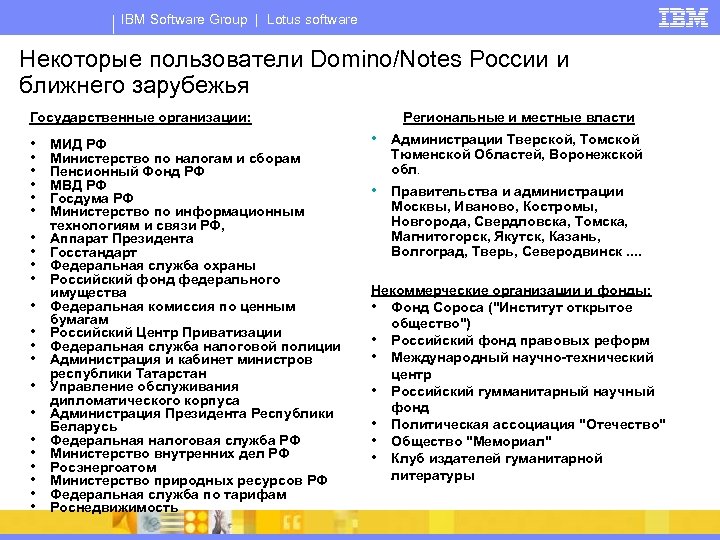Select 'Российский Центр Приватизации'
The width and height of the screenshot is (720, 540).
pos(166,332)
